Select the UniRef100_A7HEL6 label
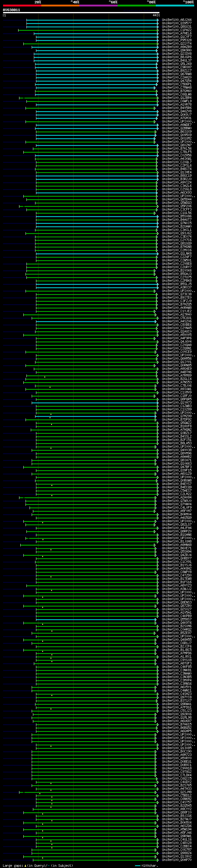Viewport: 197px width, 868px height. coord(176,33)
